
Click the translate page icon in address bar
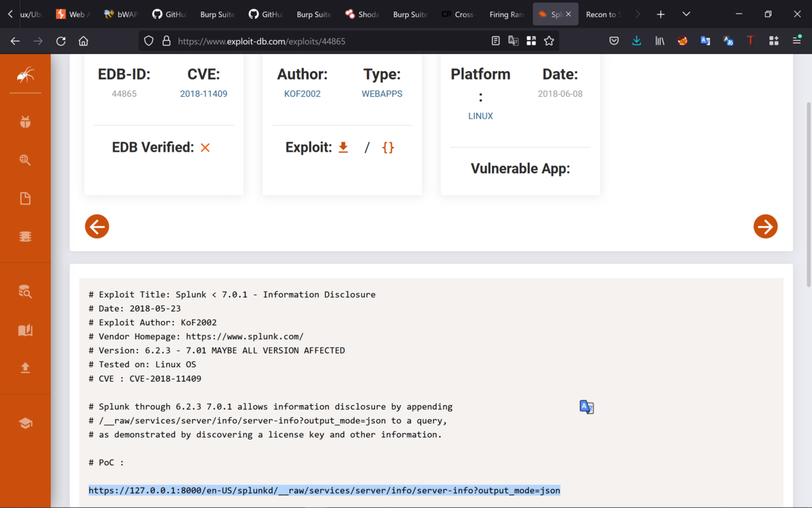pyautogui.click(x=514, y=41)
